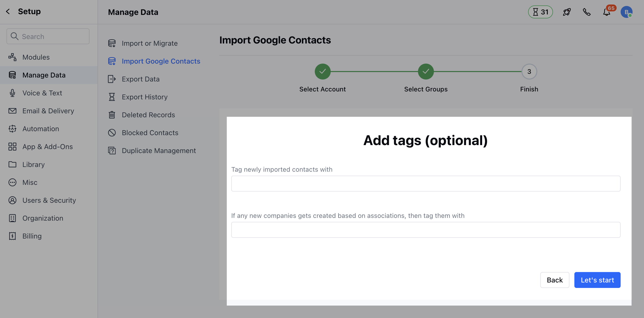Click the Blocked Contacts icon
Viewport: 644px width, 318px height.
[112, 133]
